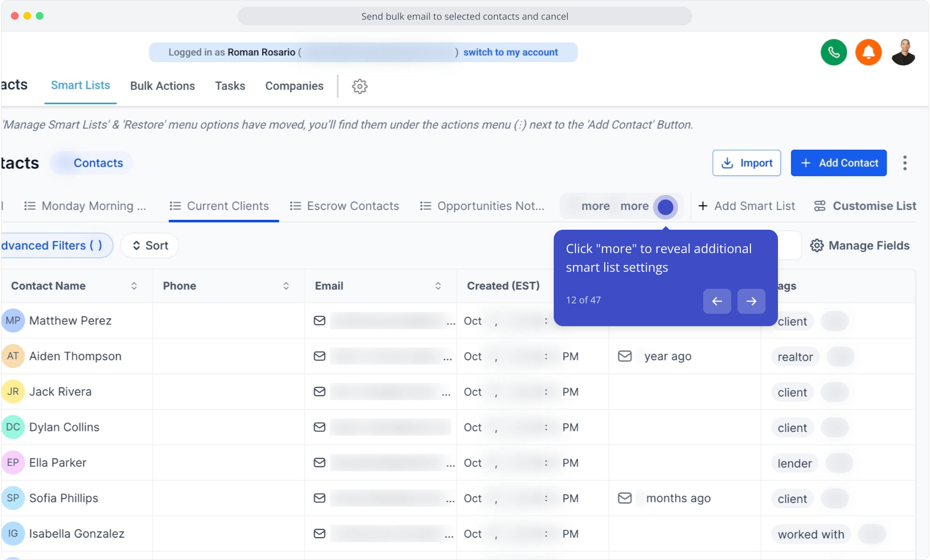Click the Add Contact button
930x560 pixels.
(x=839, y=163)
